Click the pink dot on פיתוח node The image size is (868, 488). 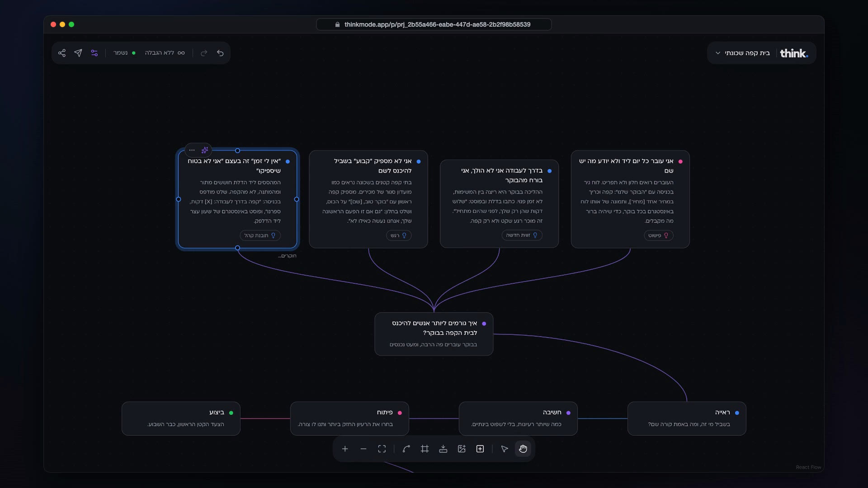tap(400, 413)
